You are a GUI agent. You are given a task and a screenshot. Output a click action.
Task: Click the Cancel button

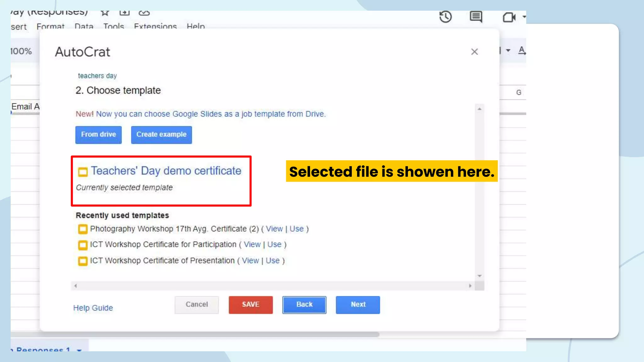(197, 304)
